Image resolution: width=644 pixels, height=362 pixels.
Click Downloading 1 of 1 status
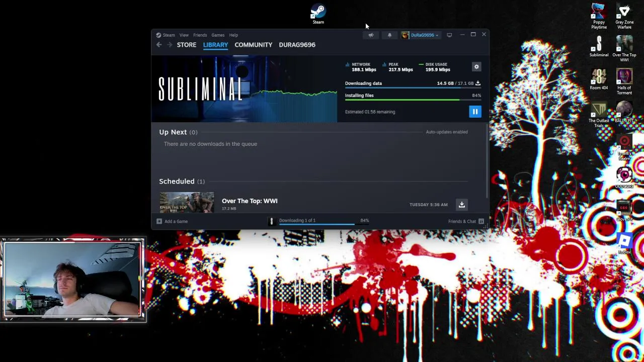[297, 220]
